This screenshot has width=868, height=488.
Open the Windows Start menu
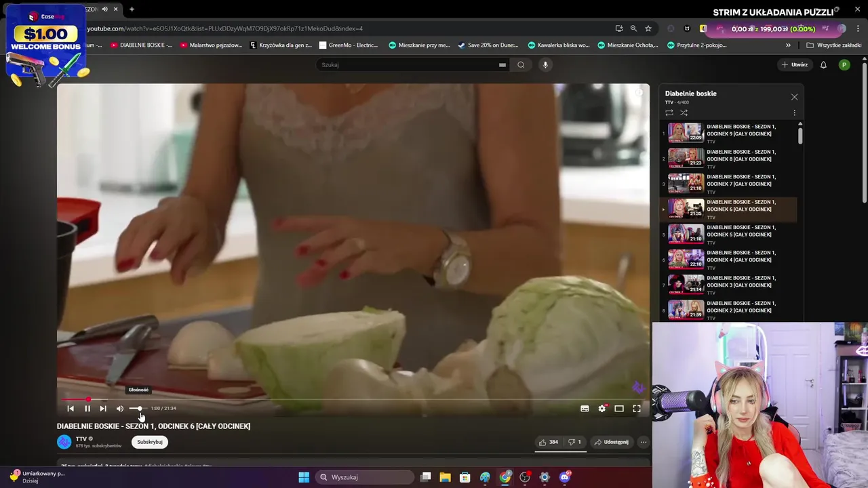coord(304,477)
